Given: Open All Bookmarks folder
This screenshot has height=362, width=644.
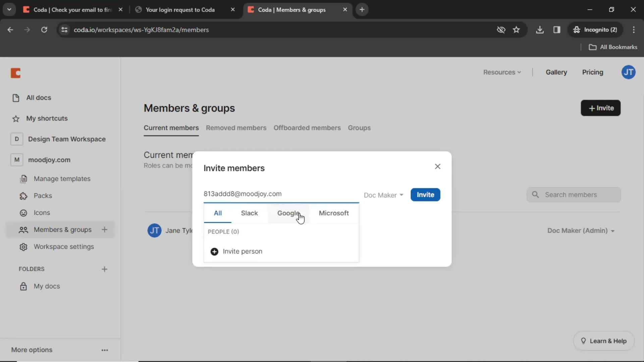Looking at the screenshot, I should (613, 47).
